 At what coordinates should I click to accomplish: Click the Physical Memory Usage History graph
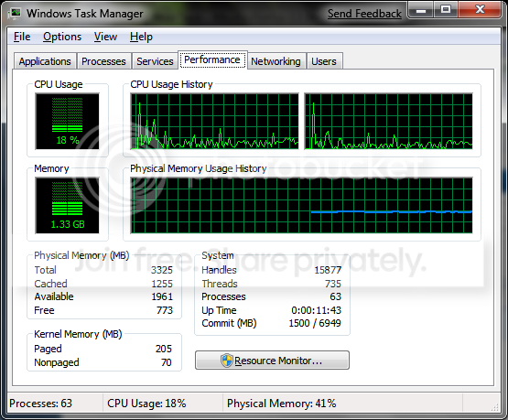click(x=301, y=205)
